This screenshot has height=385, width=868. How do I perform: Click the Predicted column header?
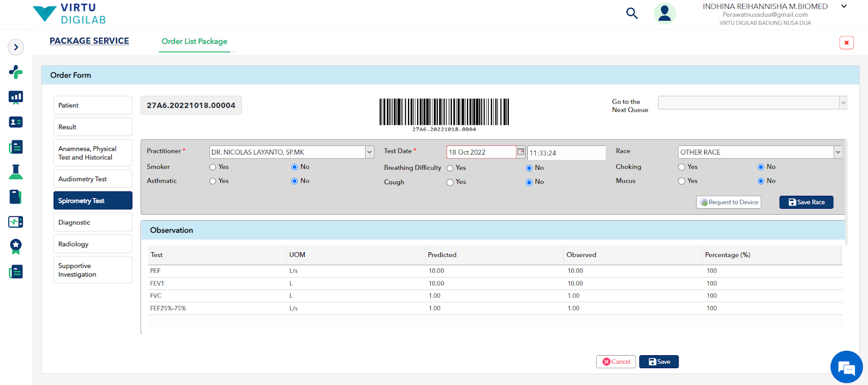[x=494, y=255]
